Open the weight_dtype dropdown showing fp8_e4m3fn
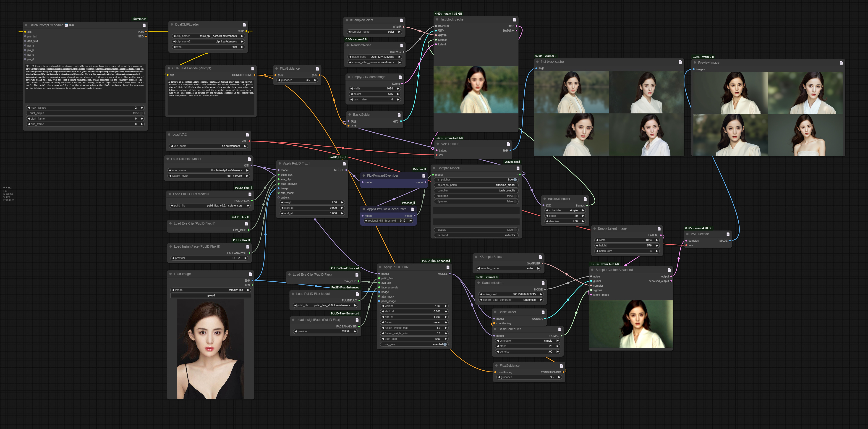 (x=209, y=176)
